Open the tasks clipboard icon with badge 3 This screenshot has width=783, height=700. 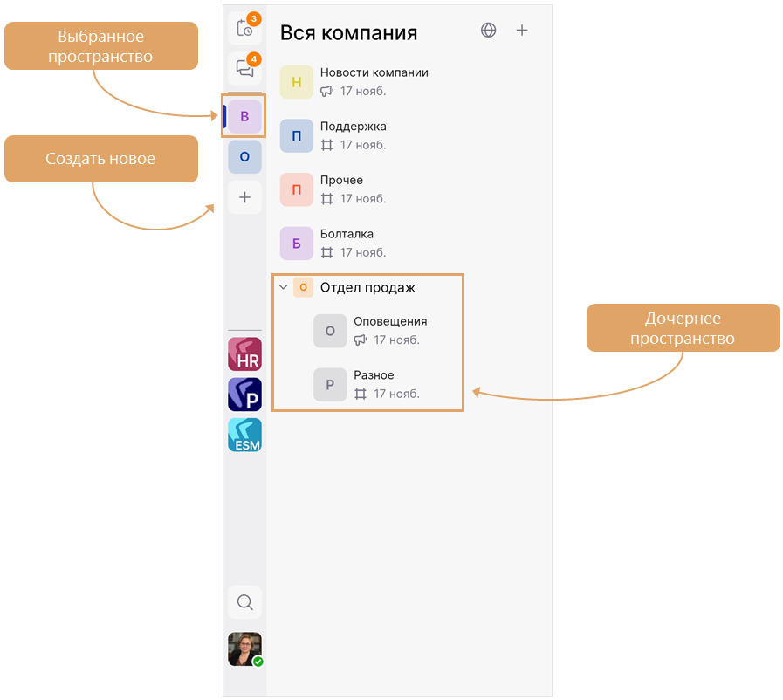[244, 28]
